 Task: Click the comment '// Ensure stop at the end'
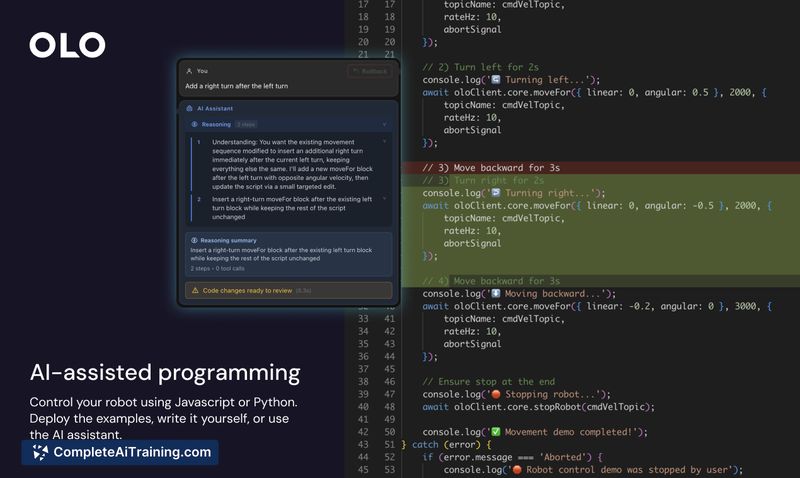pyautogui.click(x=488, y=382)
